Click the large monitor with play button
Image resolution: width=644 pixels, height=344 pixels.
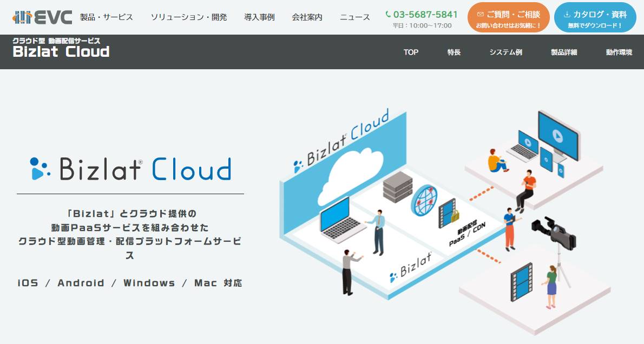tap(558, 135)
